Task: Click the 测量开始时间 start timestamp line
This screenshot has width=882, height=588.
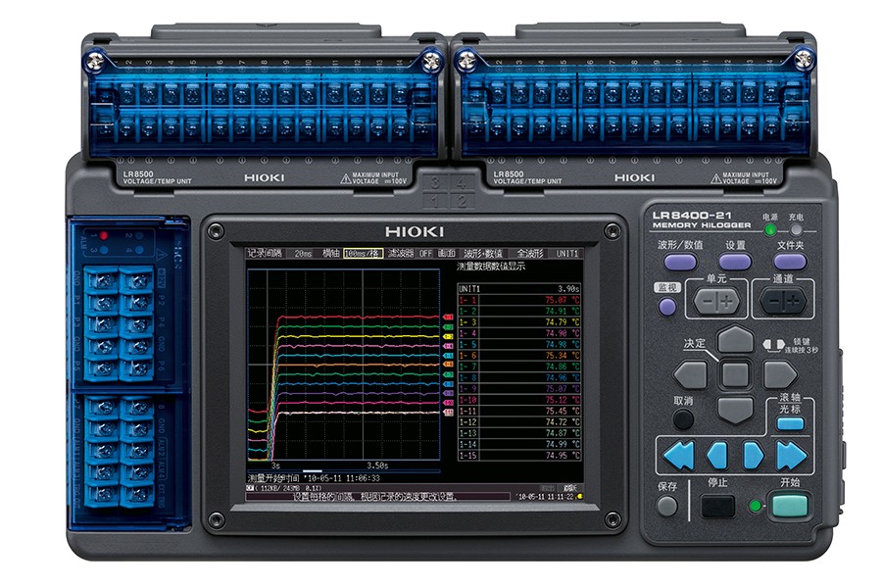Action: 314,478
